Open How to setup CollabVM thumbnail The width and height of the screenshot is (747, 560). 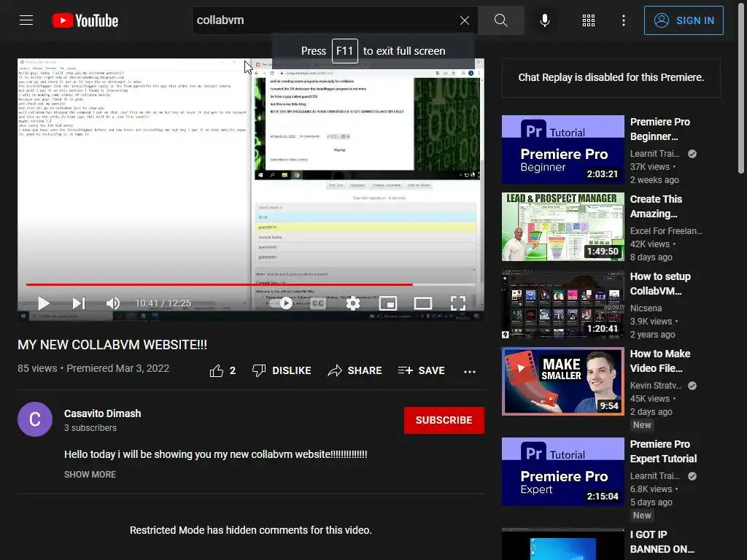(x=563, y=304)
